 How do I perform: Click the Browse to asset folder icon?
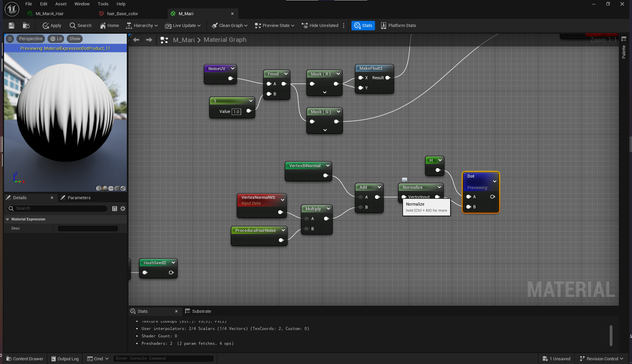coord(26,26)
